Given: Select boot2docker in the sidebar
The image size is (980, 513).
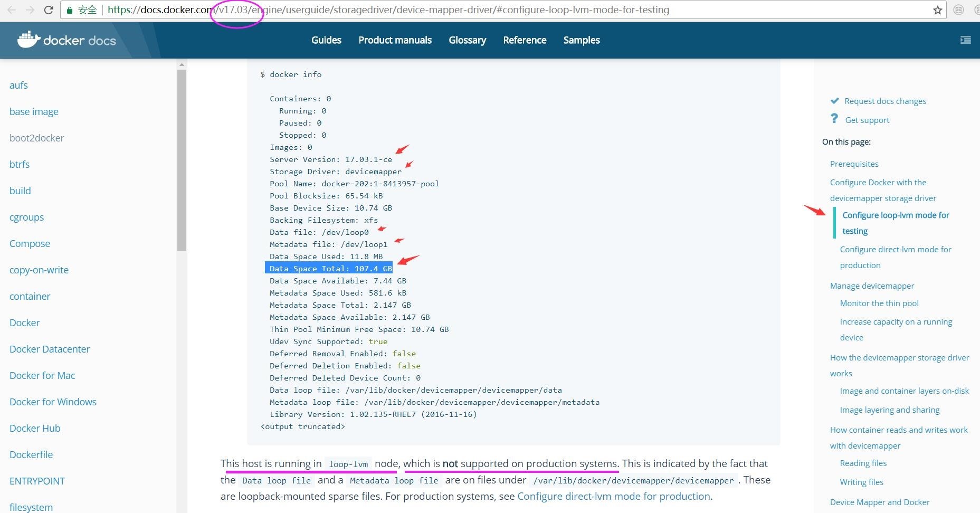Looking at the screenshot, I should (36, 138).
